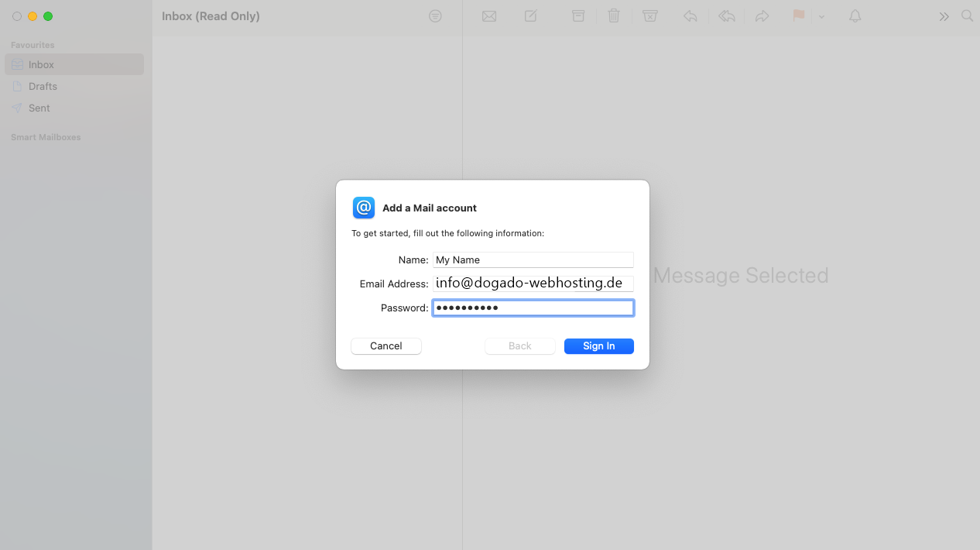Forward the selected message
This screenshot has width=980, height=550.
(x=762, y=16)
